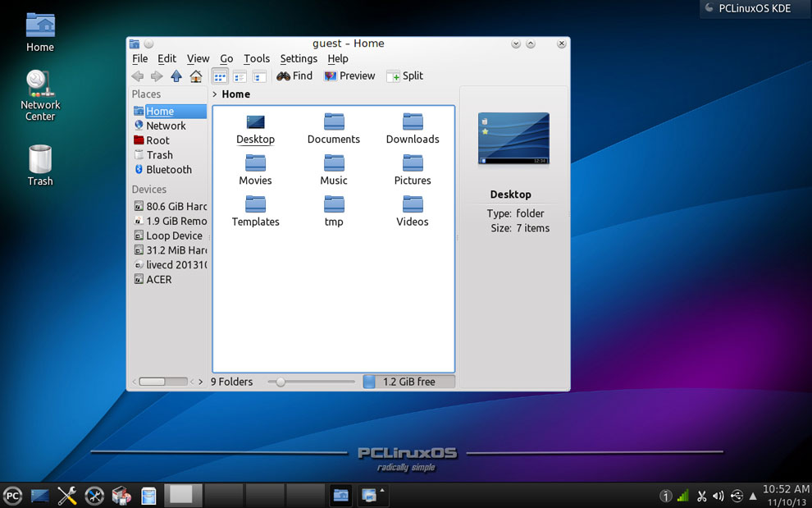
Task: Switch to Details view mode
Action: click(239, 76)
